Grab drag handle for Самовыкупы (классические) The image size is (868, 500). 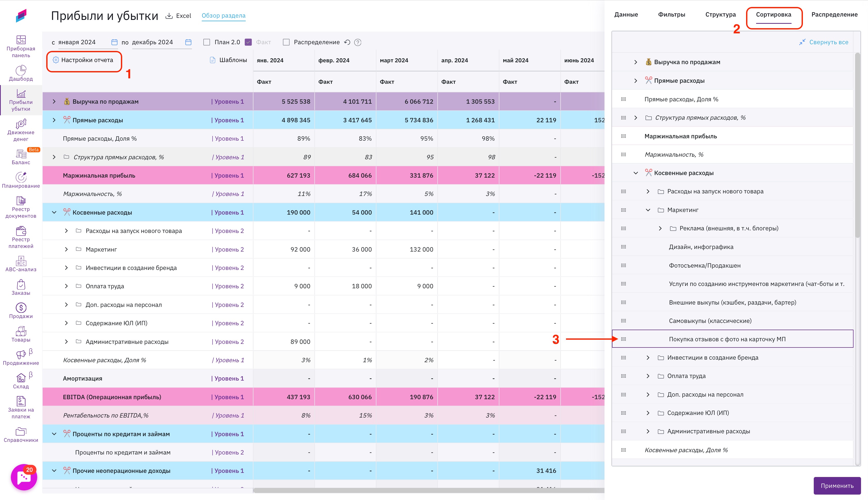point(623,321)
